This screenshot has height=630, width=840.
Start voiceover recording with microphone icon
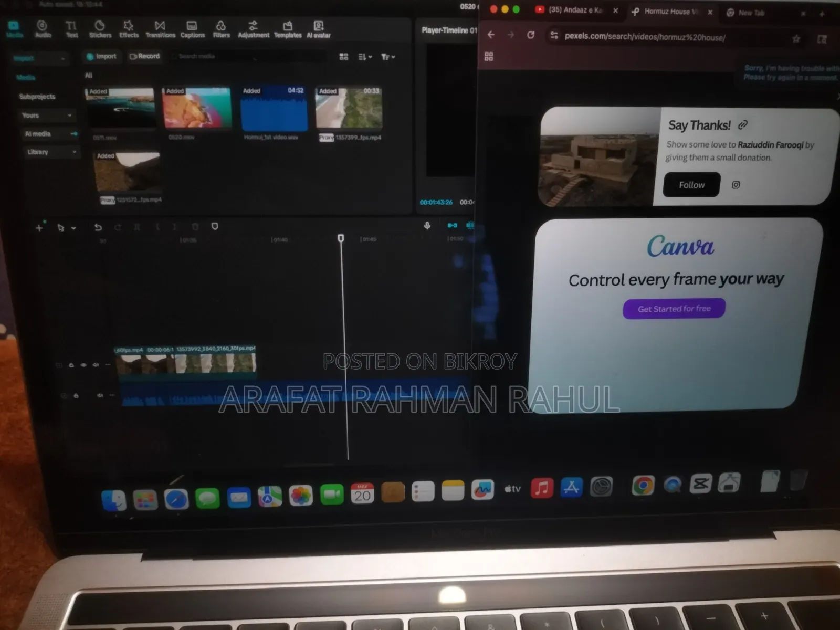(x=427, y=226)
